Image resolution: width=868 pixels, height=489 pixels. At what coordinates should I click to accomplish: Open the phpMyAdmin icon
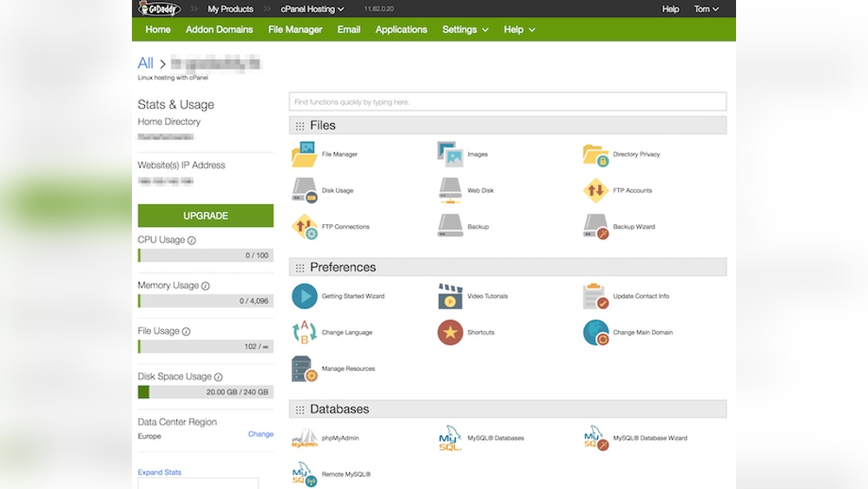coord(305,438)
